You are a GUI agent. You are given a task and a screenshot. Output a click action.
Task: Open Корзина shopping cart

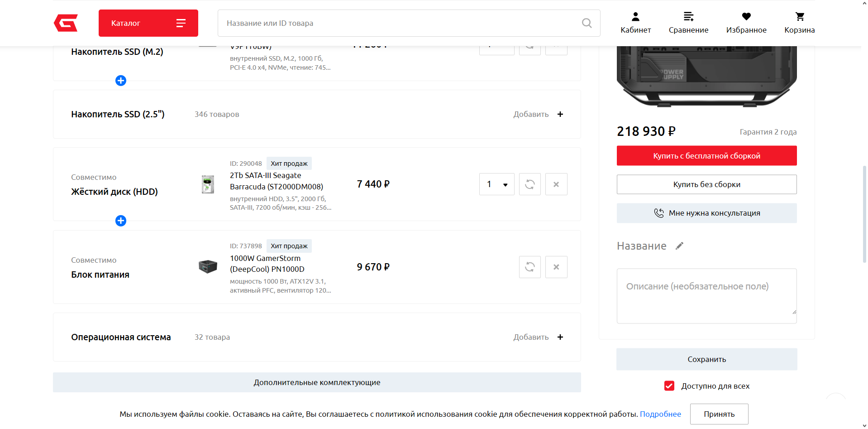(800, 23)
